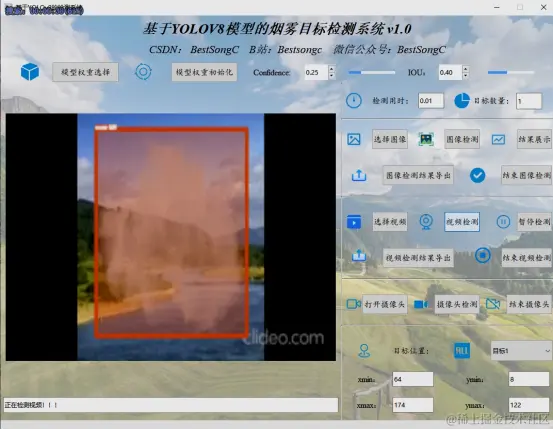Increase IOU with the up stepper arrow
Screen dimensions: 554x430
(465, 69)
